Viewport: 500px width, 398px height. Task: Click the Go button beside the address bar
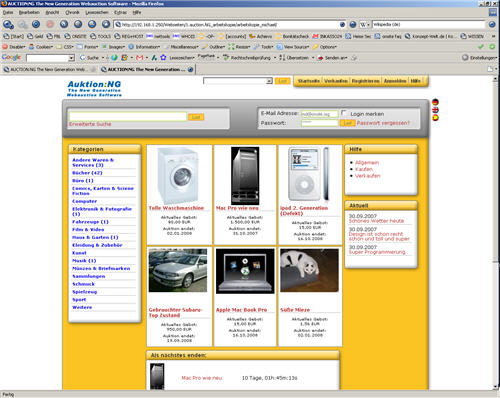click(x=353, y=24)
